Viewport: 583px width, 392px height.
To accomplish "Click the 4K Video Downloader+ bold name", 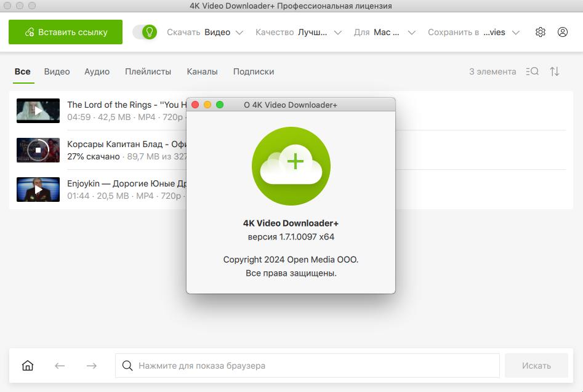I will (x=291, y=223).
